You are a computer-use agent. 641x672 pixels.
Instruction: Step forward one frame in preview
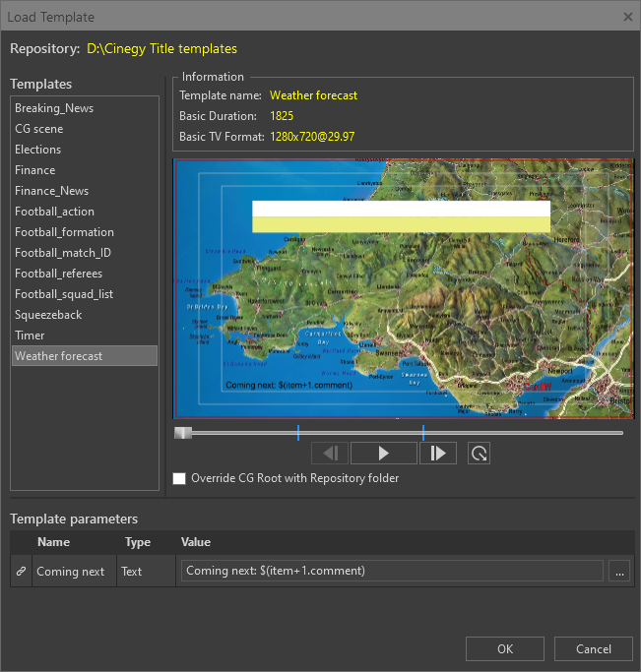pos(438,453)
